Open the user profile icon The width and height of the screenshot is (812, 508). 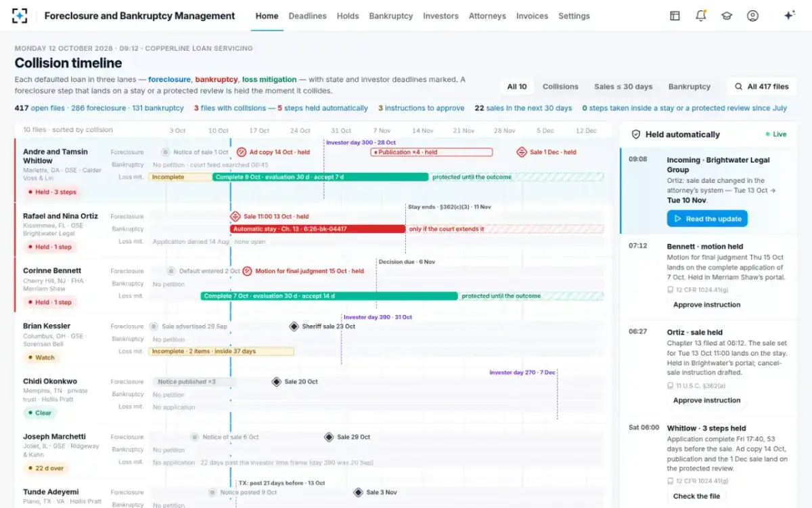(x=752, y=16)
